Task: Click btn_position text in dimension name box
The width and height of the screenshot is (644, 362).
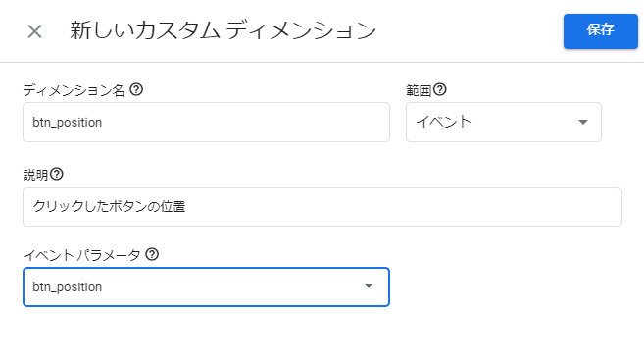Action: coord(68,123)
